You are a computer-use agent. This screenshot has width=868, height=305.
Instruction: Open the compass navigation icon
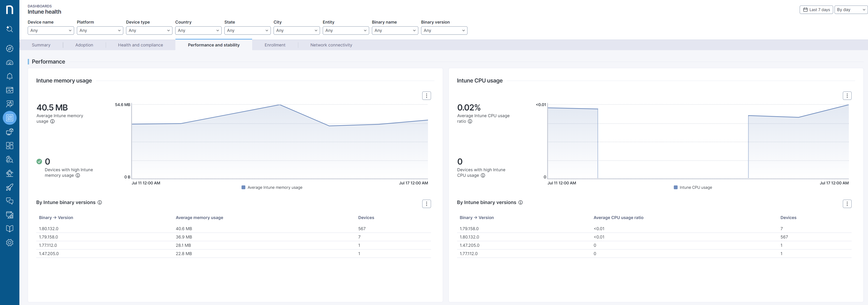click(x=9, y=49)
